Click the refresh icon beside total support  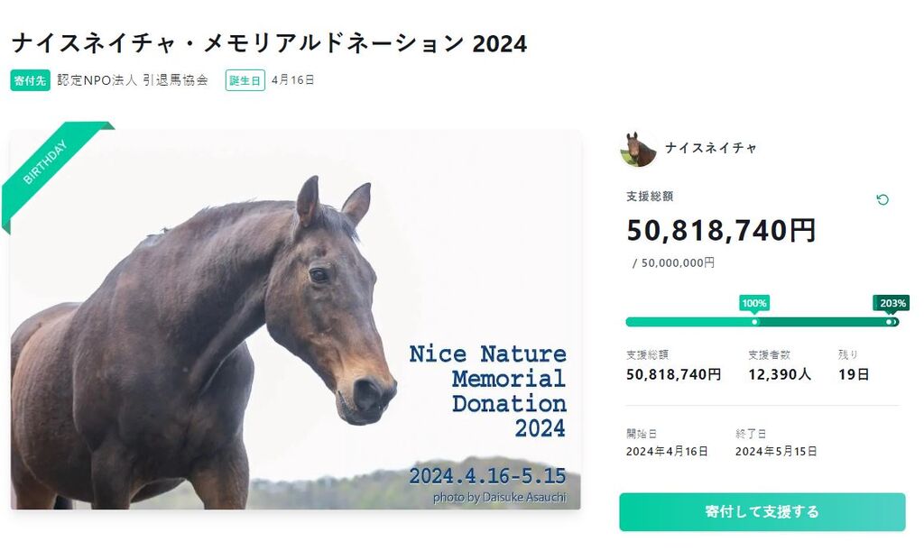[882, 199]
